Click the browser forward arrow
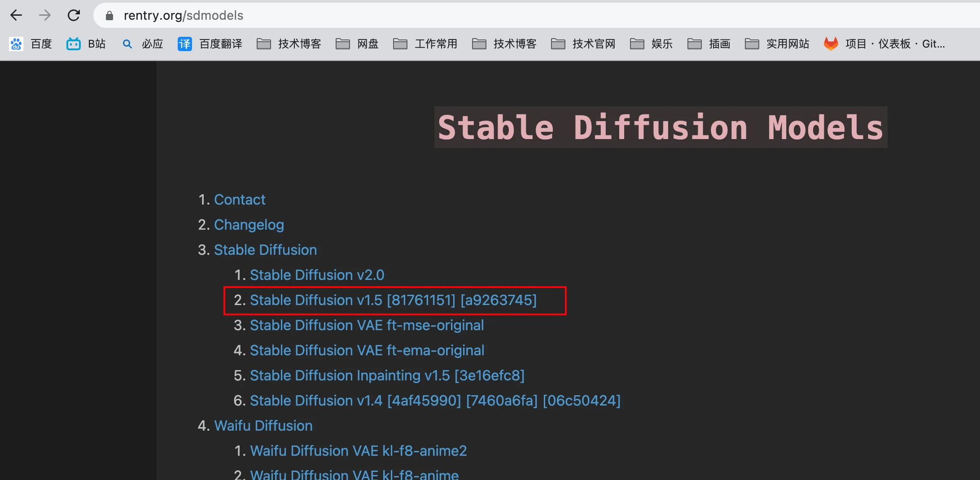The width and height of the screenshot is (980, 480). tap(44, 15)
